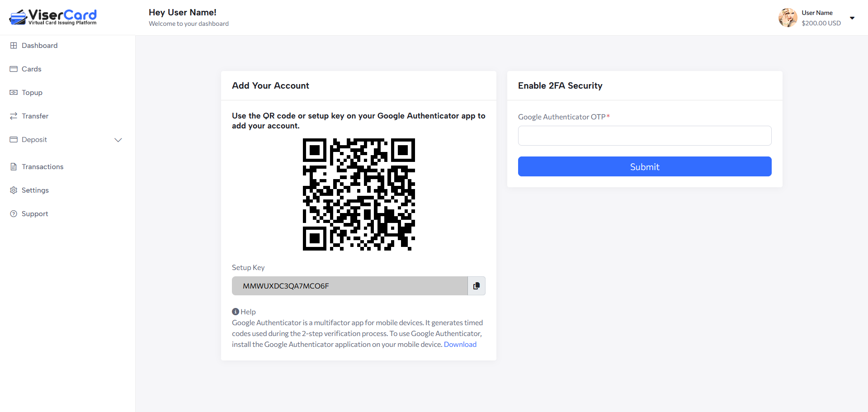Click the Topup money icon

[14, 93]
